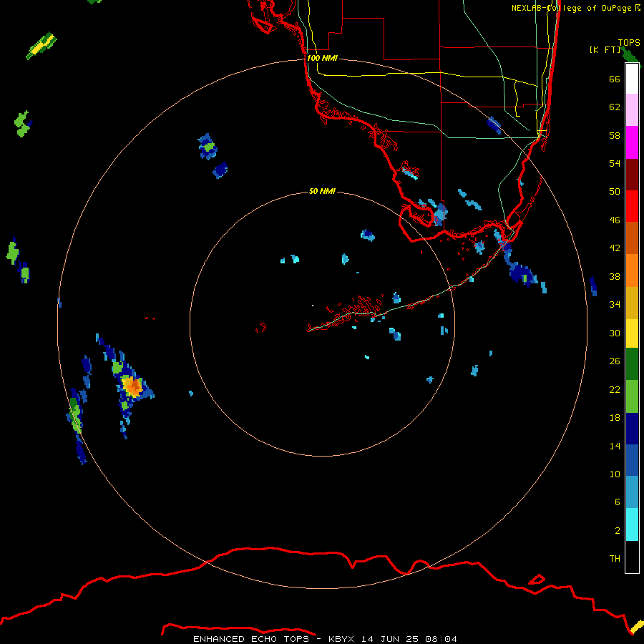
Task: Pick the burnt orange legend segment near 42
Action: tap(632, 238)
